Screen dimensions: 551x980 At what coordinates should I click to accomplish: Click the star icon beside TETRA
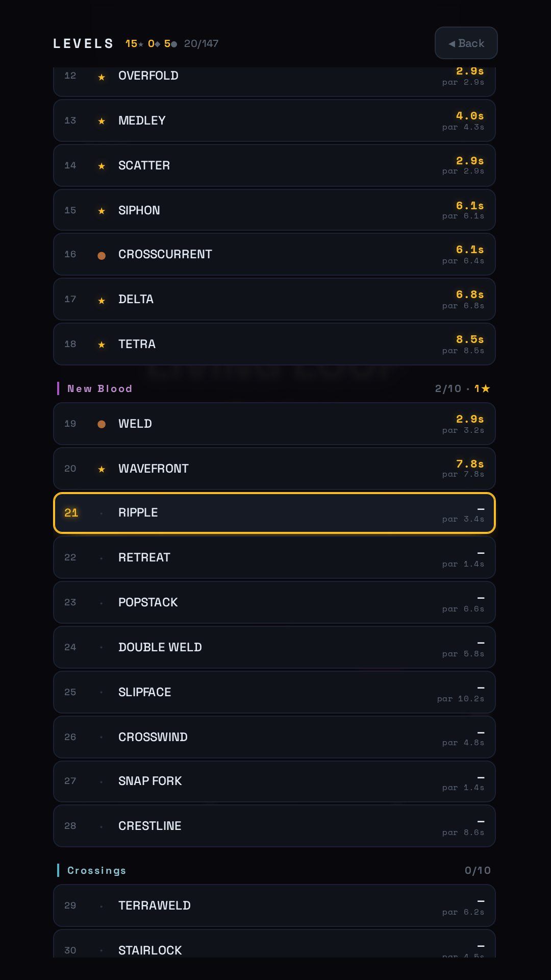coord(102,345)
